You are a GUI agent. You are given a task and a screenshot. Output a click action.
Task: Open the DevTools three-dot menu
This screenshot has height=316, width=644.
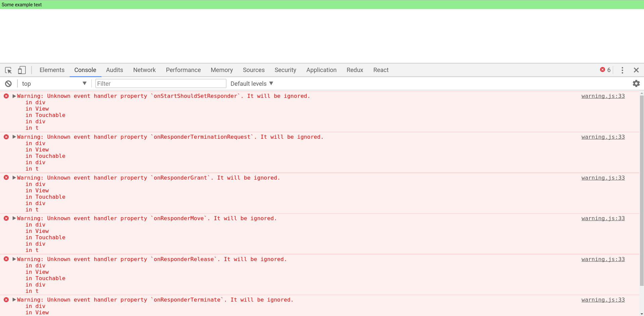[622, 70]
